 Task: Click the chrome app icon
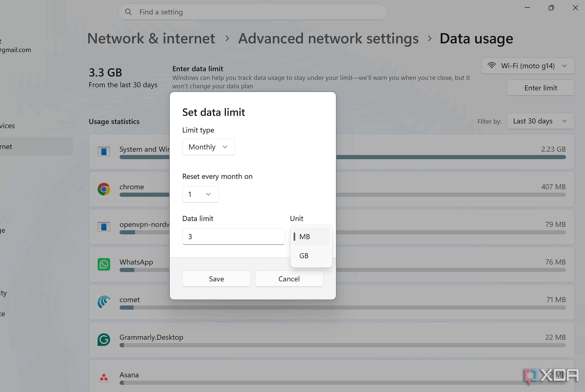pyautogui.click(x=104, y=189)
